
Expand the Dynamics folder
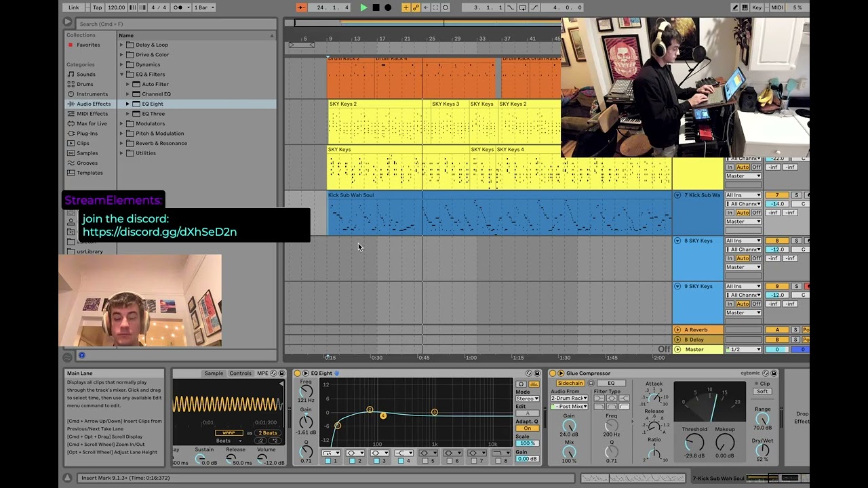121,64
